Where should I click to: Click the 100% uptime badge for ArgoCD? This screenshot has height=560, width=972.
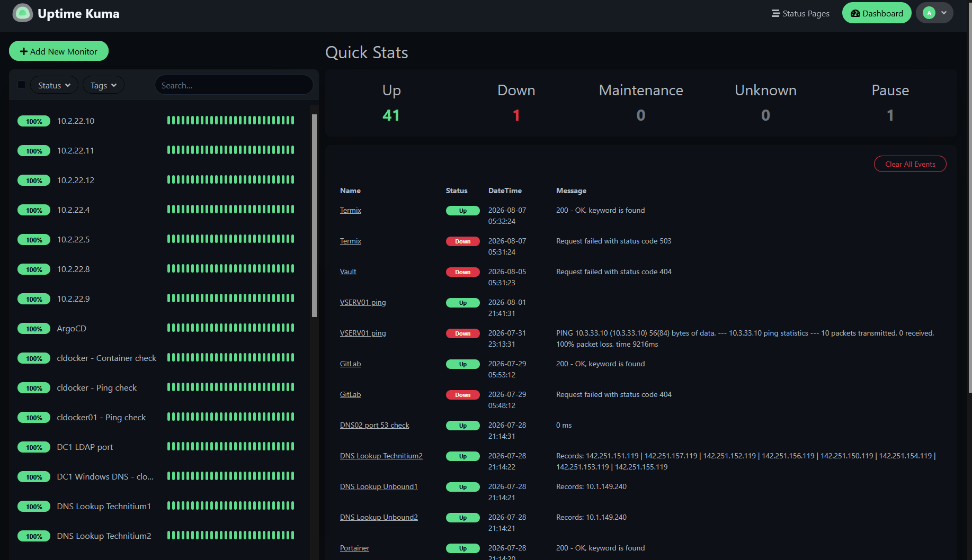tap(34, 329)
